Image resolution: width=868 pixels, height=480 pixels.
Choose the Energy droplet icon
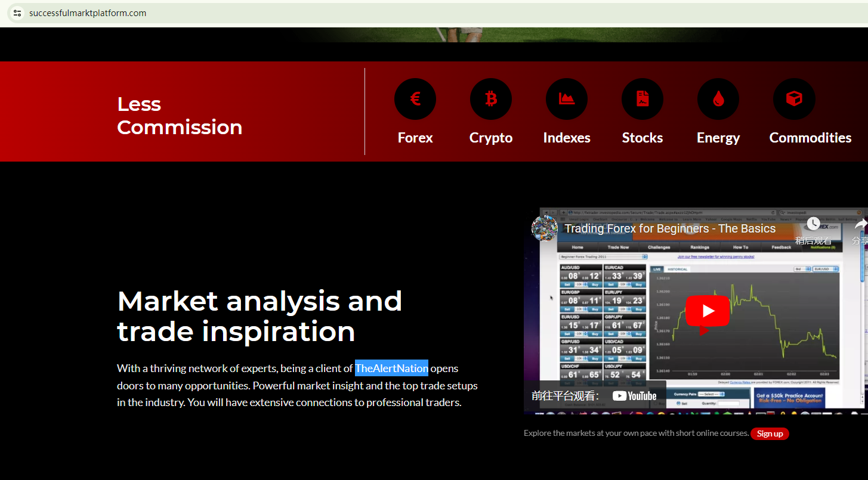[x=718, y=99]
